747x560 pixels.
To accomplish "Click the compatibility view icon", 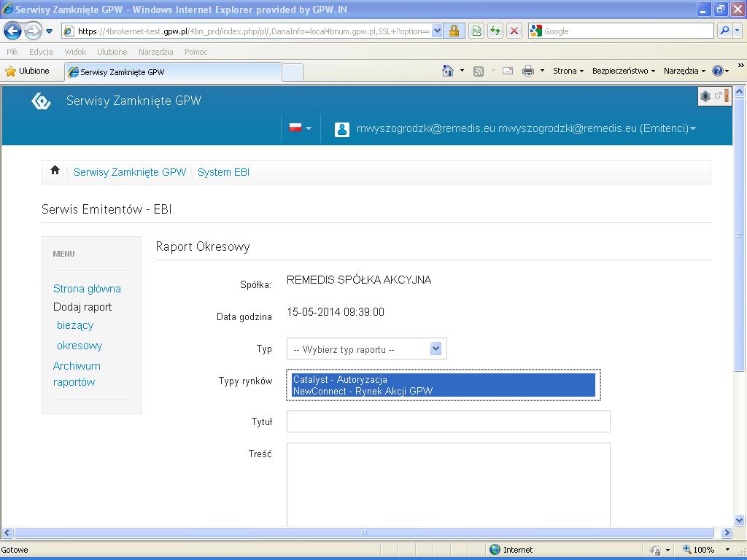I will (476, 31).
